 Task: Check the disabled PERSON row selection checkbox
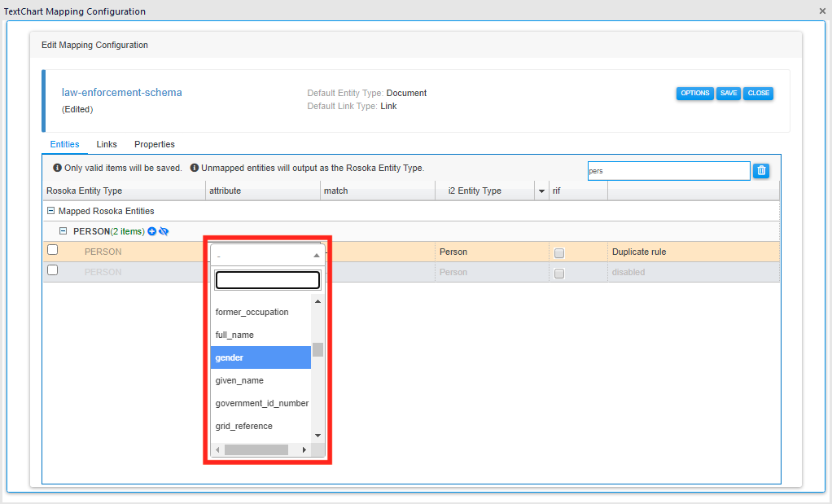coord(53,271)
